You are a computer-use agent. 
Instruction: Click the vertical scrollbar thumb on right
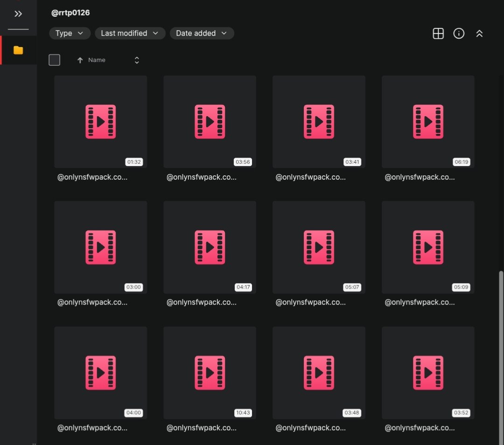(501, 358)
